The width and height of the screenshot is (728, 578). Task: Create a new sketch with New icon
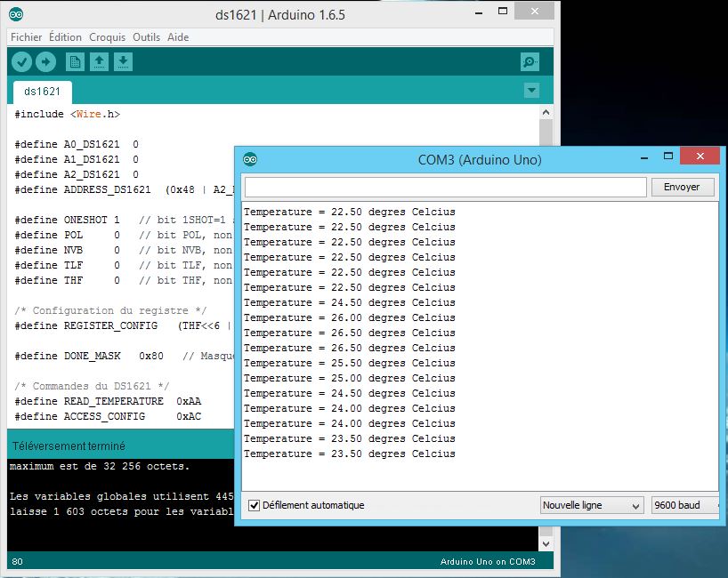click(x=75, y=62)
